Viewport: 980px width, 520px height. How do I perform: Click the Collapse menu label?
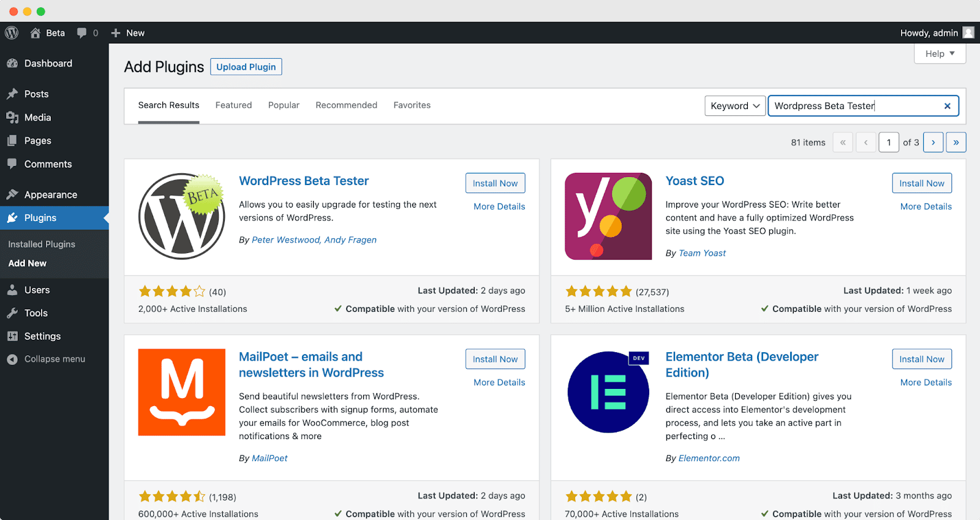55,360
